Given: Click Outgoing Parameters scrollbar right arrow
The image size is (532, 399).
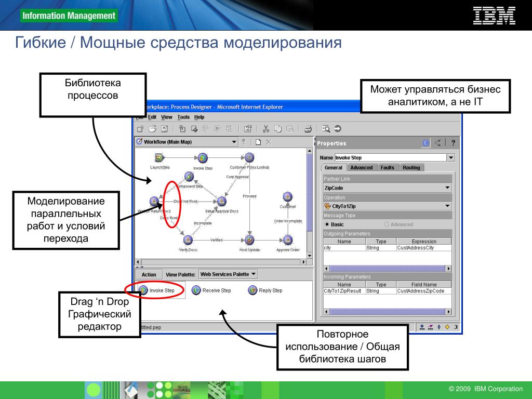Looking at the screenshot, I should [448, 269].
